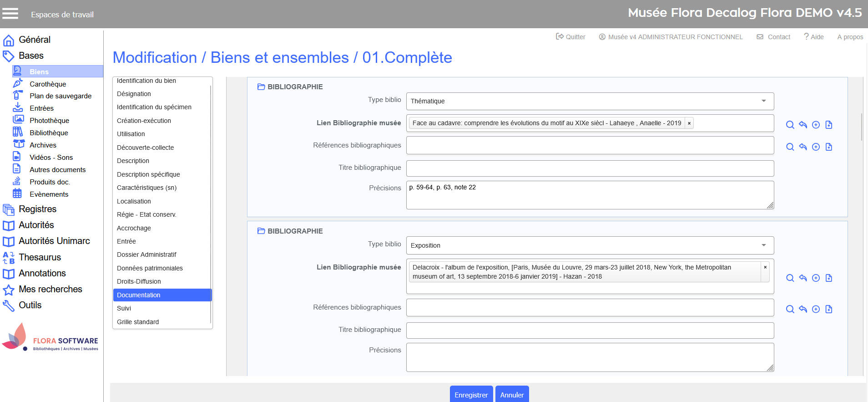Select Localisation in the section list
The width and height of the screenshot is (868, 402).
click(134, 201)
